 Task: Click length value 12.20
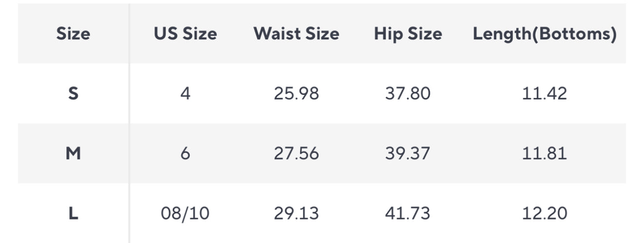544,213
